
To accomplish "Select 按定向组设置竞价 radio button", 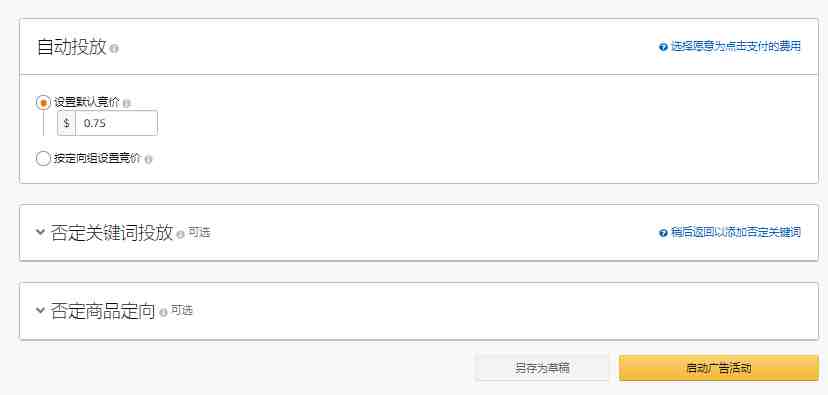I will pyautogui.click(x=43, y=158).
